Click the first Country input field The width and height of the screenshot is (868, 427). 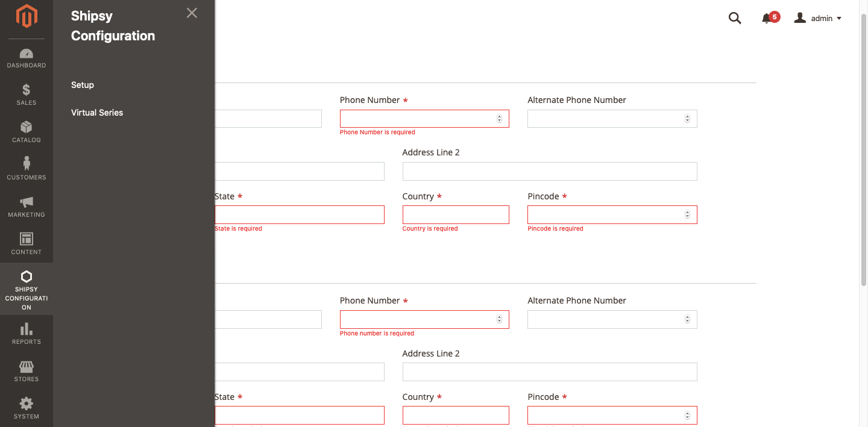coord(456,214)
